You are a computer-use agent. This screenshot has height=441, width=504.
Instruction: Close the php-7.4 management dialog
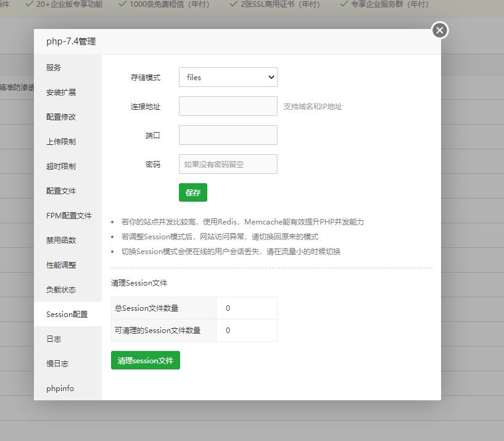440,30
